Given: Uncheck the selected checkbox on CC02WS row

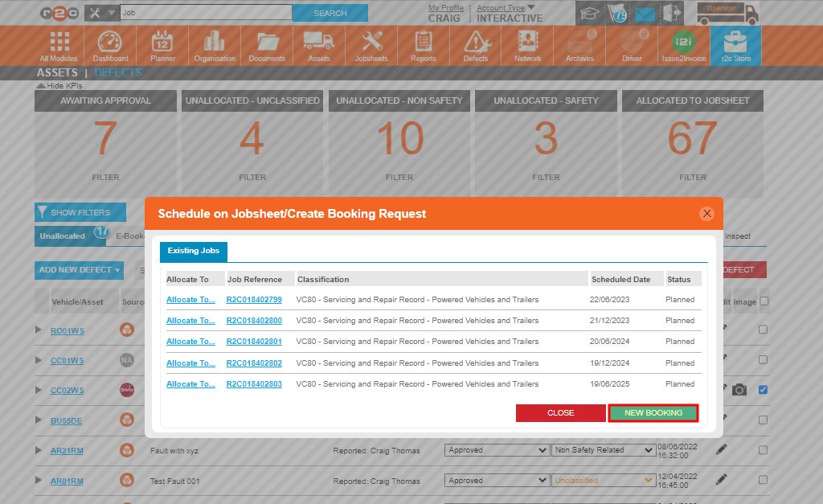Looking at the screenshot, I should coord(762,390).
